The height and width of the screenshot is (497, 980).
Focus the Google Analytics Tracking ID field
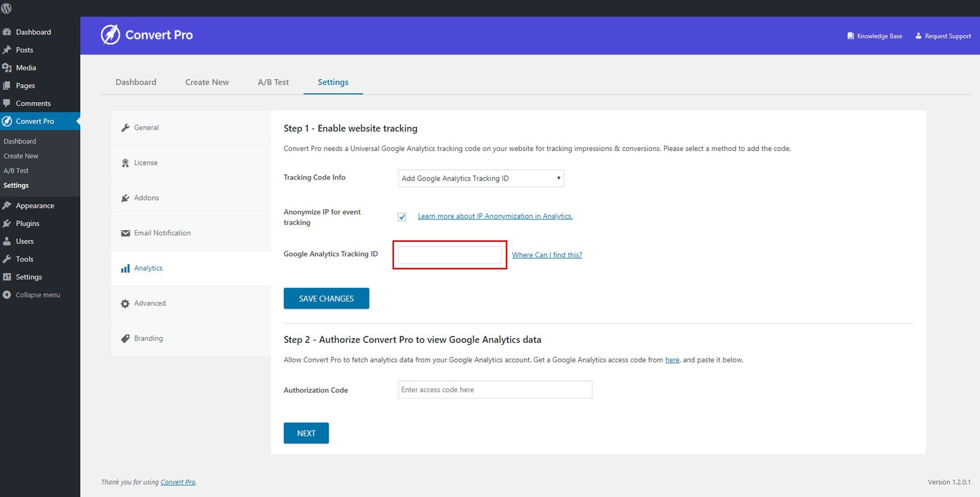[450, 255]
